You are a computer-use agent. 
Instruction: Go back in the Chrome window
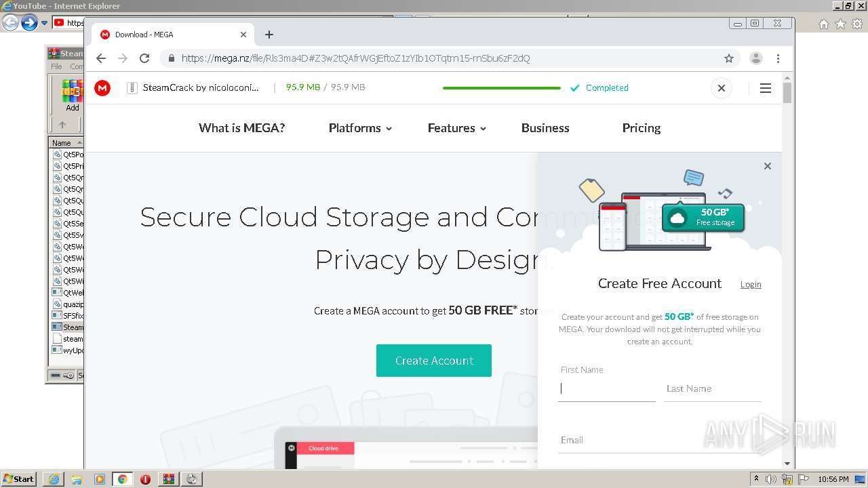101,58
